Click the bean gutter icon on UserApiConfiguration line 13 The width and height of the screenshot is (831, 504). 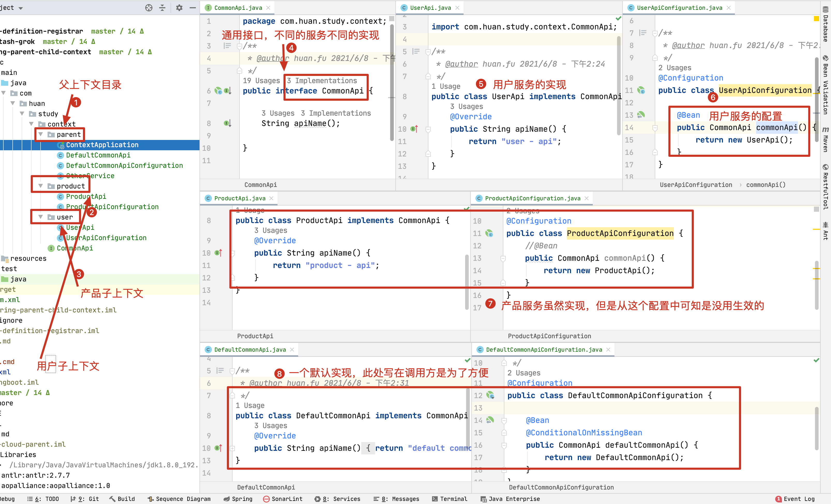point(641,115)
